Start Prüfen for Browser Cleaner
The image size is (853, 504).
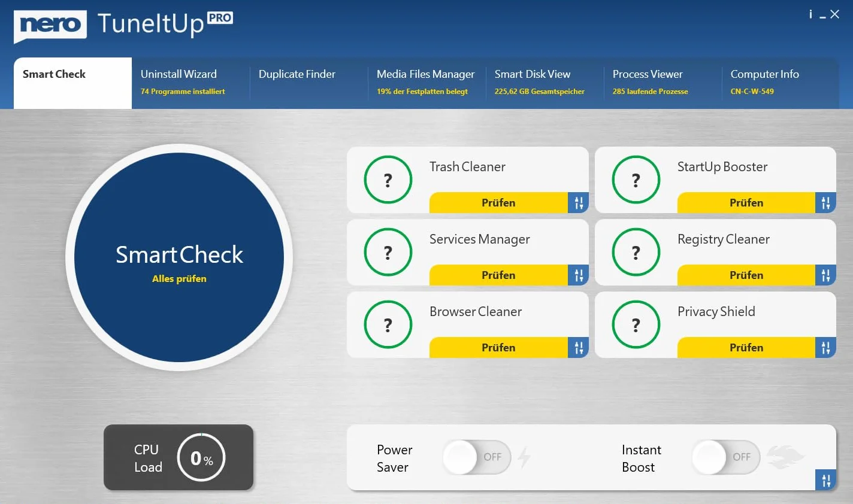click(498, 348)
